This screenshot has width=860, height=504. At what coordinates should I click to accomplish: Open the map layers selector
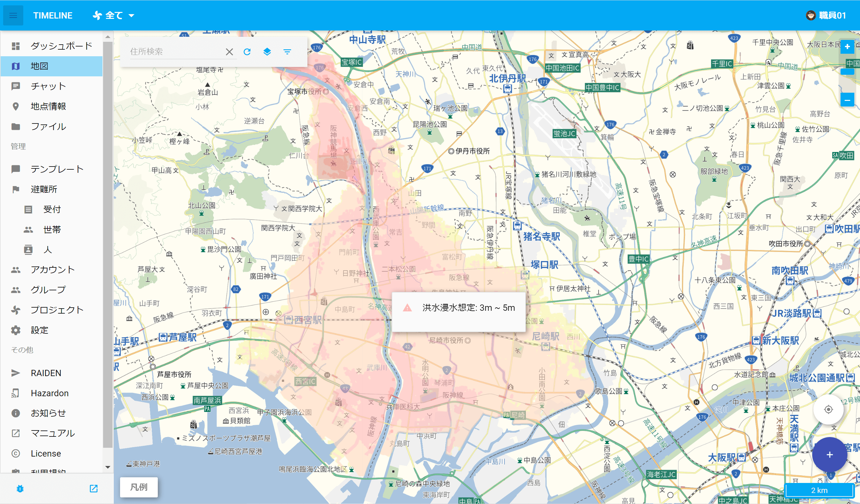click(x=267, y=52)
